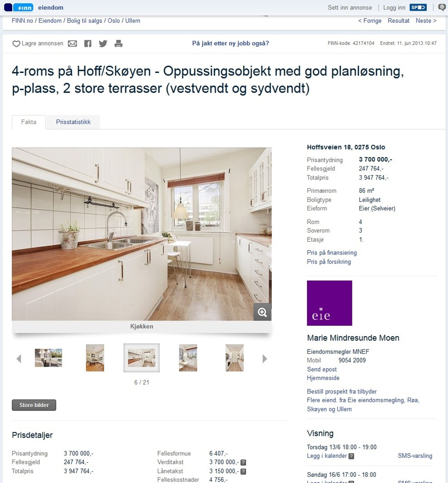Open Oslo breadcrumb link

point(114,21)
